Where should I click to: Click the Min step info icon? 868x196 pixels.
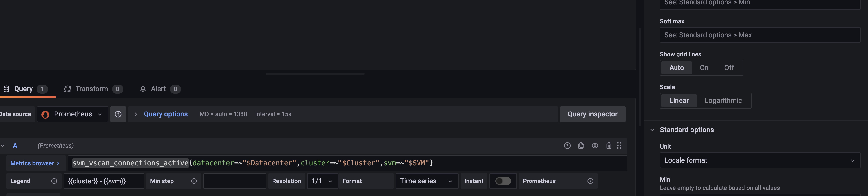[x=194, y=181]
